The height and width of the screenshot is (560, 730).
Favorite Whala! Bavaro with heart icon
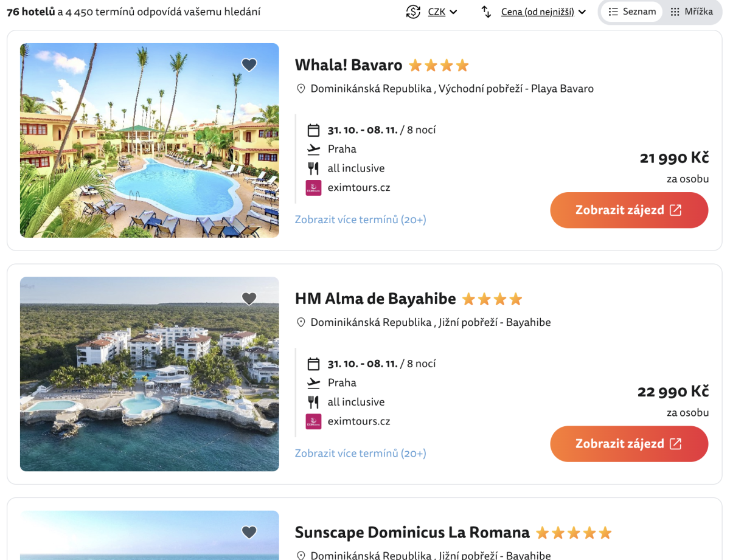[249, 64]
